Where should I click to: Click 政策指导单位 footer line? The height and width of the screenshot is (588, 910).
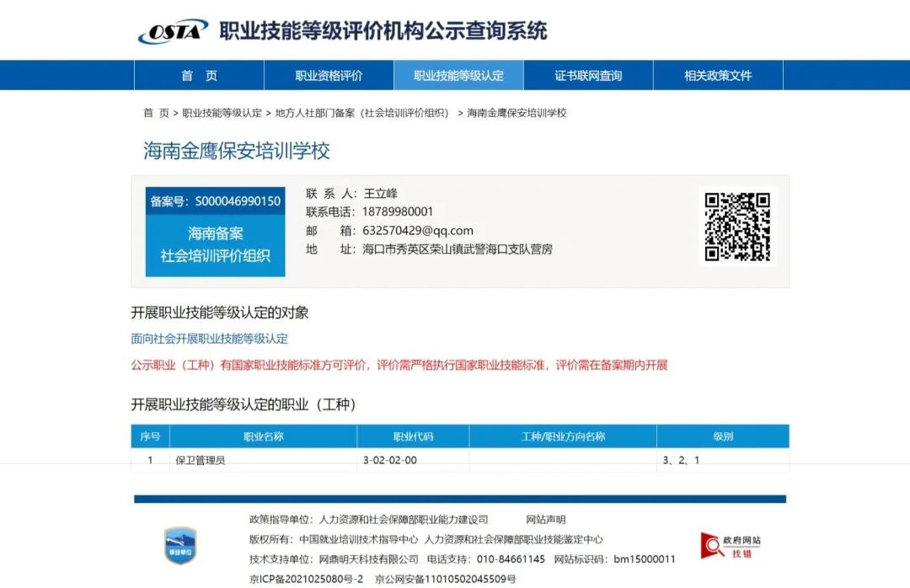coord(368,520)
